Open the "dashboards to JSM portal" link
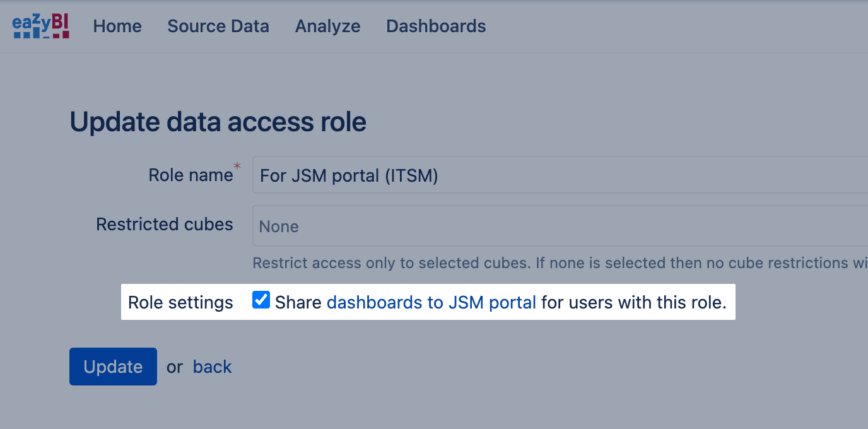 click(x=431, y=303)
